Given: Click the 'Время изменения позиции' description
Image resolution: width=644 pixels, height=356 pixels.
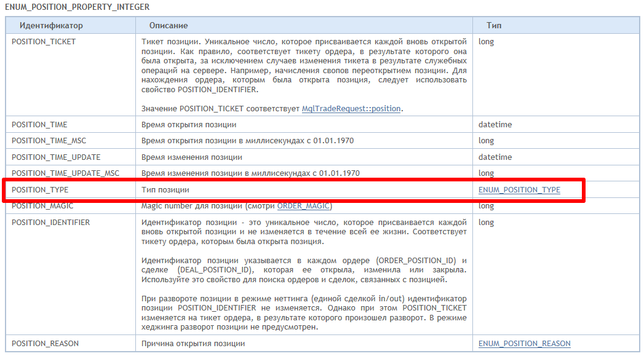Looking at the screenshot, I should 192,157.
